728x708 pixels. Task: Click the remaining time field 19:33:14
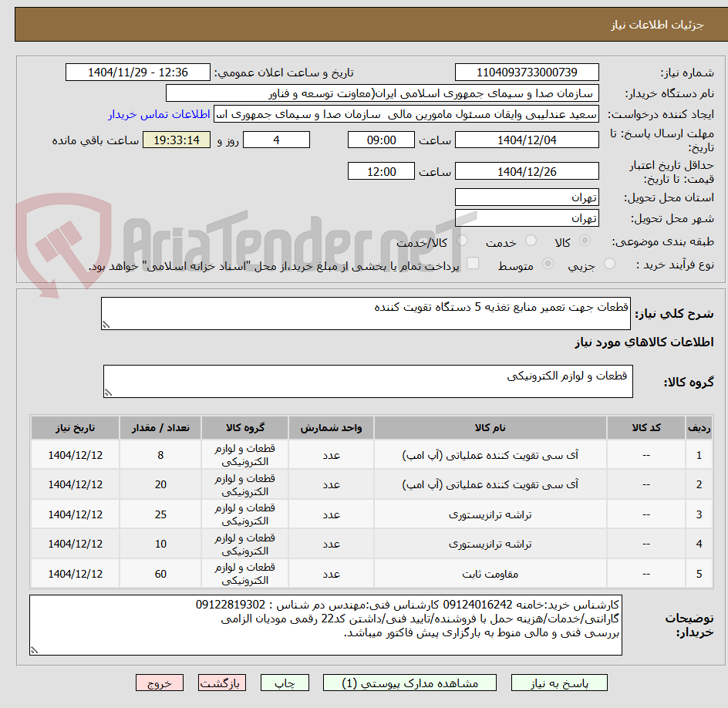pos(177,140)
